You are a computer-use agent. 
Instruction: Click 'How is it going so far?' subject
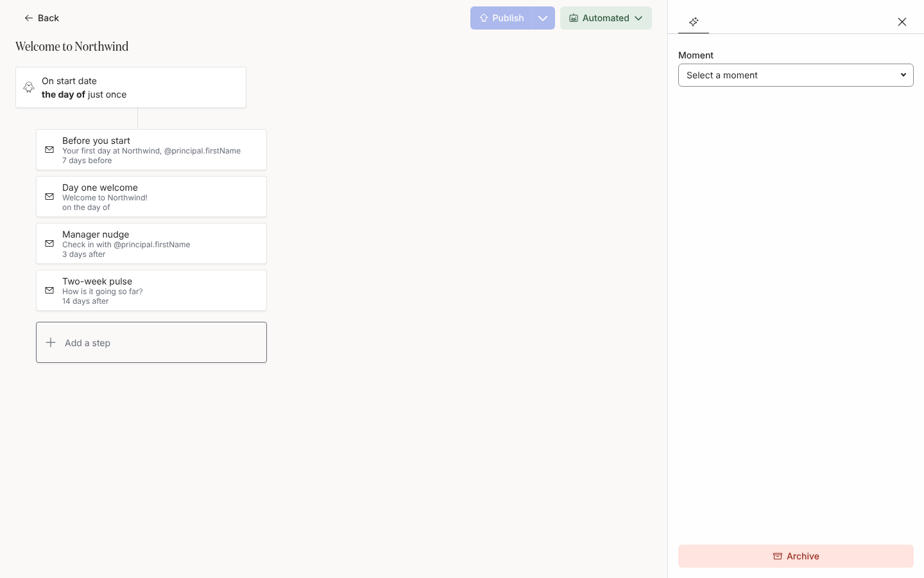(103, 292)
